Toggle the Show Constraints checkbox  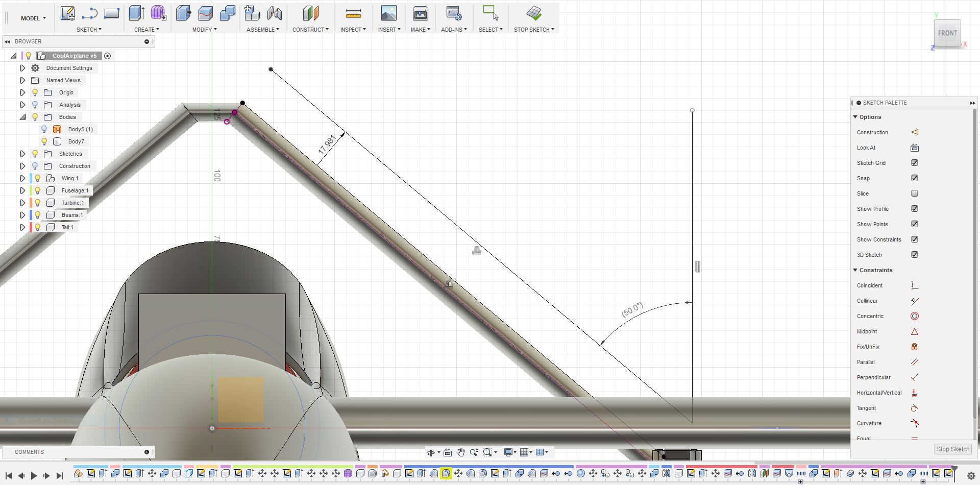915,239
